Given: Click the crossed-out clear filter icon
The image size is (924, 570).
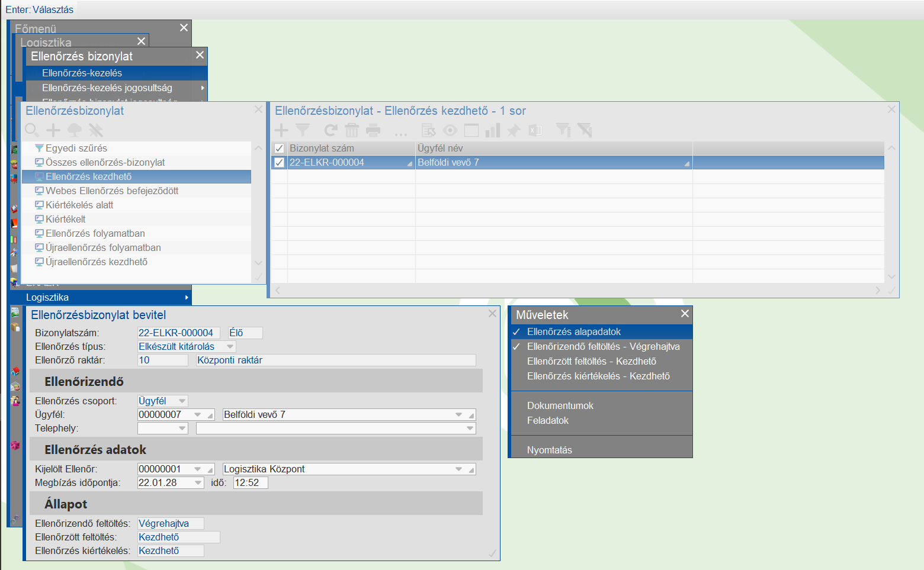Looking at the screenshot, I should (x=585, y=130).
